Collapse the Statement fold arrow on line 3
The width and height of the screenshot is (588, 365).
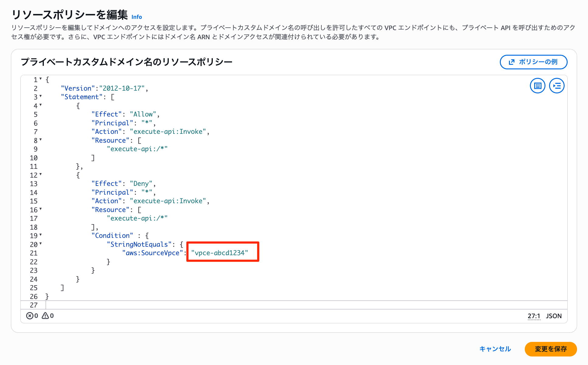coord(40,96)
